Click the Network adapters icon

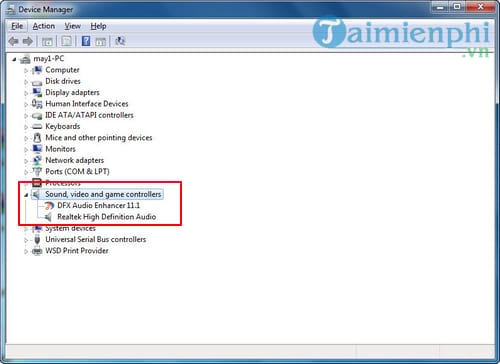pyautogui.click(x=37, y=160)
